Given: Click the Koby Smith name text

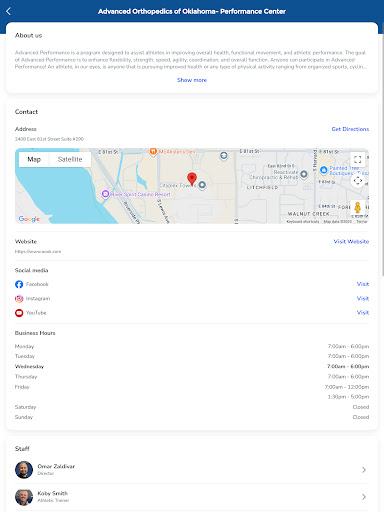Looking at the screenshot, I should (52, 493).
